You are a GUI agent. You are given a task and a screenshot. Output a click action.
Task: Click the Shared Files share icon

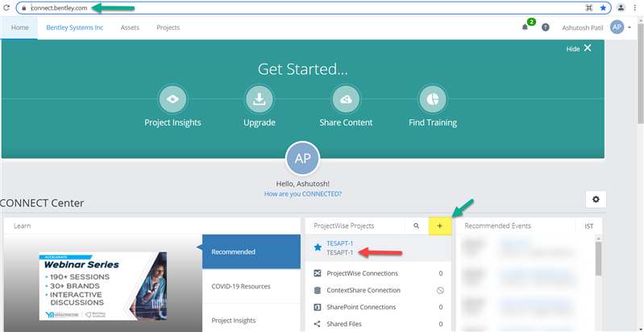317,324
